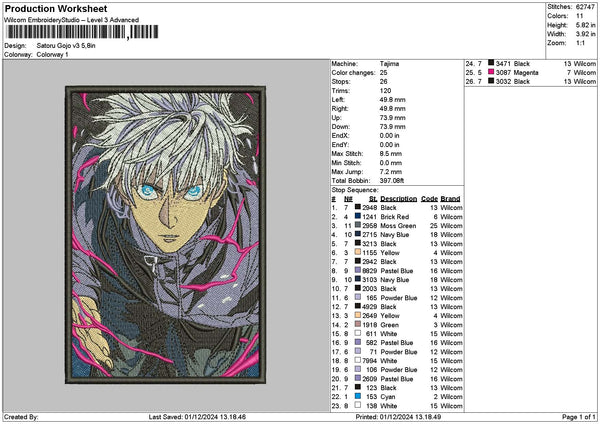Click the Total Bobbin value 397.08ft
The image size is (600, 424).
pyautogui.click(x=392, y=181)
